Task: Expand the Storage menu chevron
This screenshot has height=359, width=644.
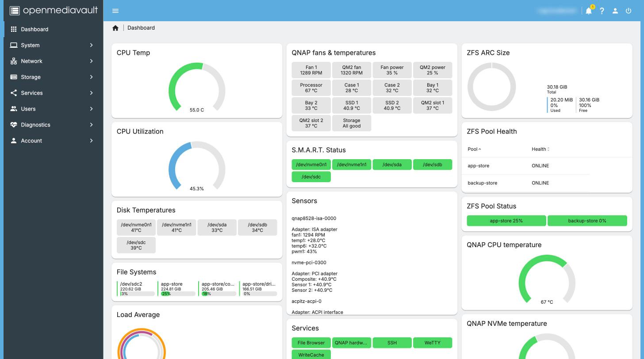Action: point(92,77)
